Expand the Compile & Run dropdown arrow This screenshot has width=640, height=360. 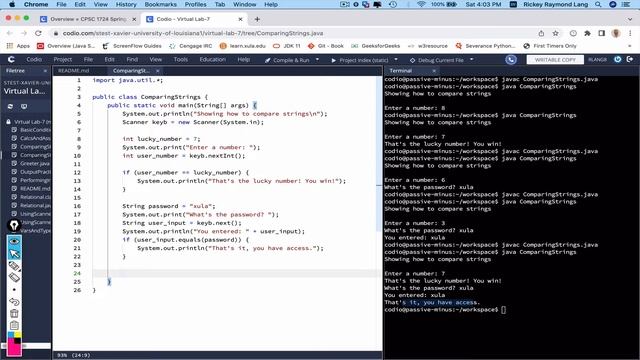pos(317,60)
